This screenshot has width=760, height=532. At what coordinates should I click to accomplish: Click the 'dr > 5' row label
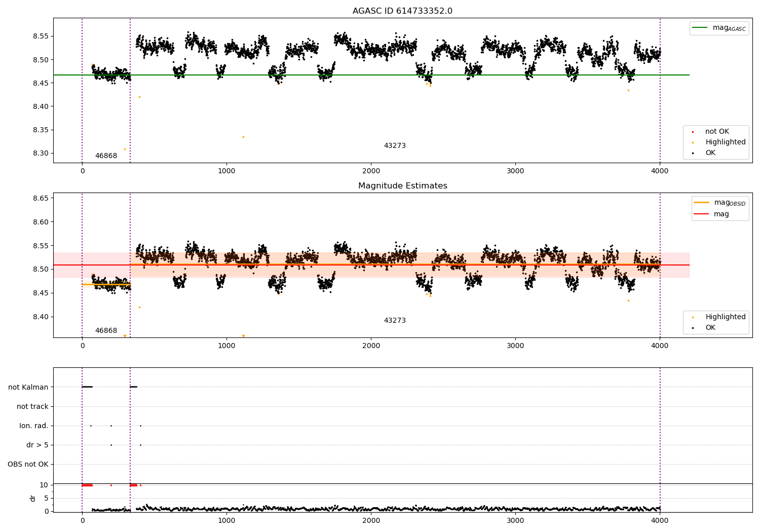pyautogui.click(x=37, y=445)
